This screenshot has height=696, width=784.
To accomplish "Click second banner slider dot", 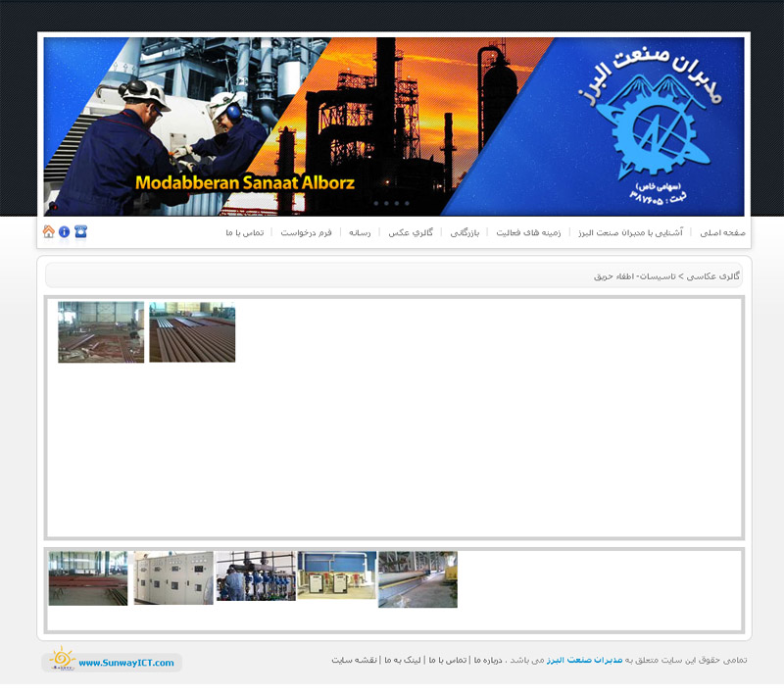I will (386, 204).
